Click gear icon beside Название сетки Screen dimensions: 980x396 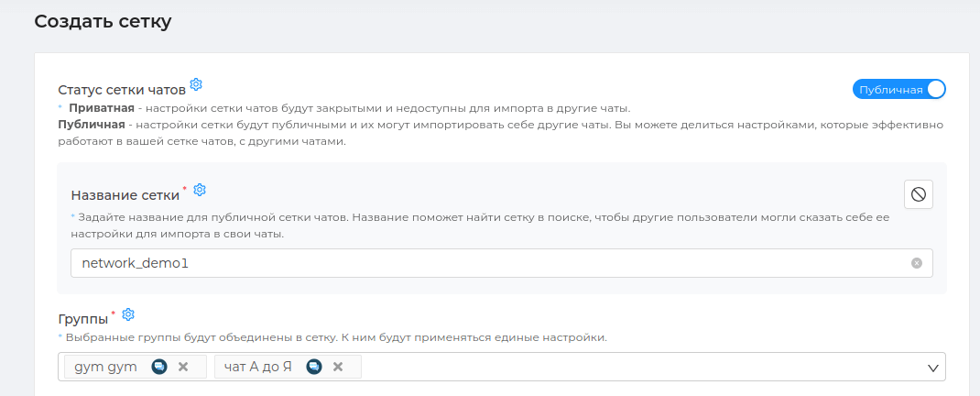pyautogui.click(x=200, y=190)
